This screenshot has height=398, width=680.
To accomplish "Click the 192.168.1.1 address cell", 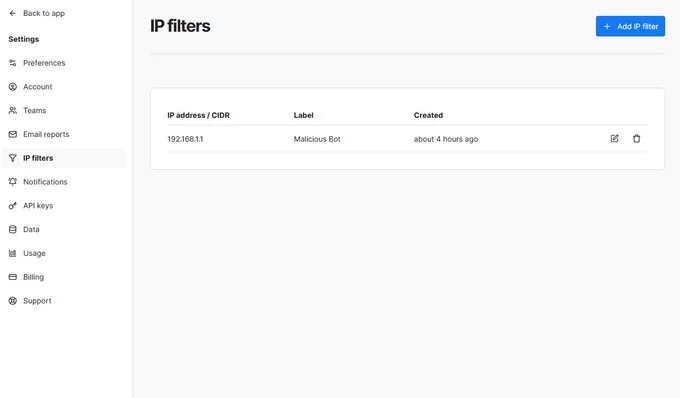I will [x=185, y=139].
